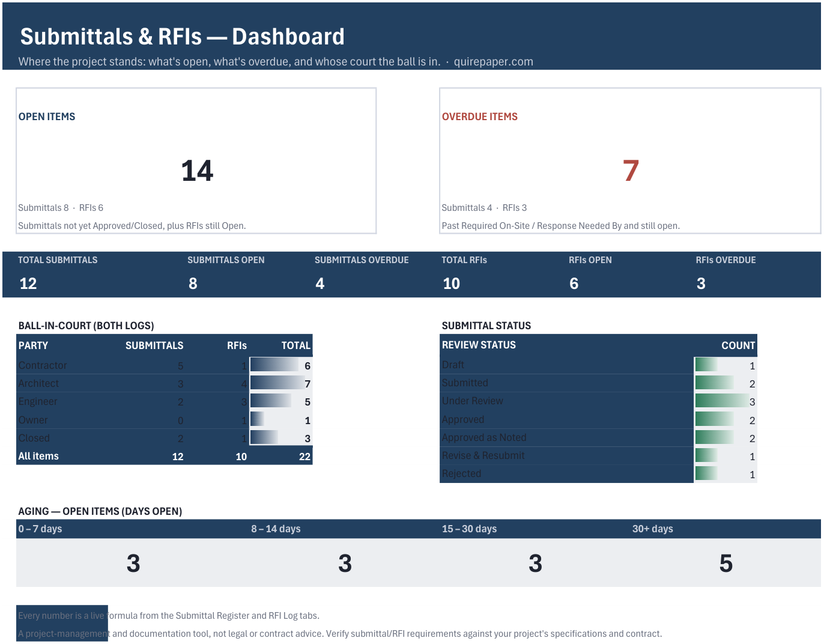Select the 'Engineer' party row
The image size is (824, 644).
[165, 401]
